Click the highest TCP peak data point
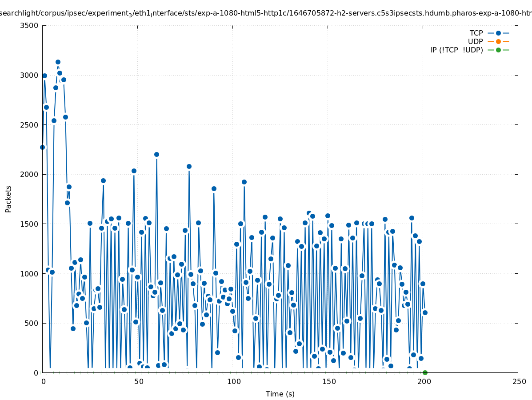 tap(58, 62)
